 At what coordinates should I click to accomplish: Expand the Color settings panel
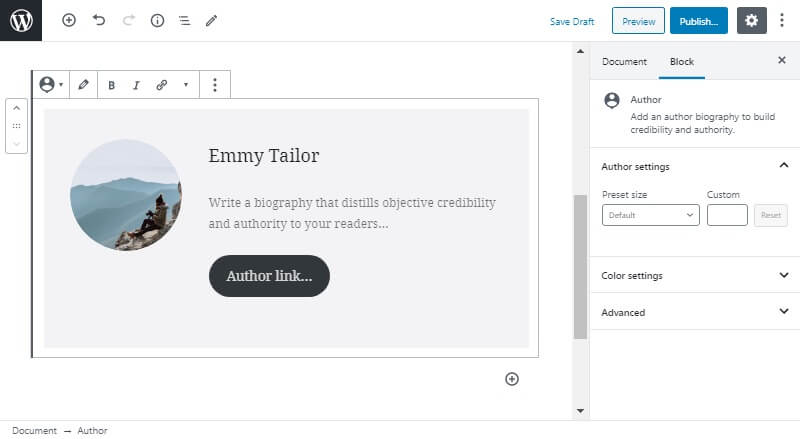click(695, 275)
